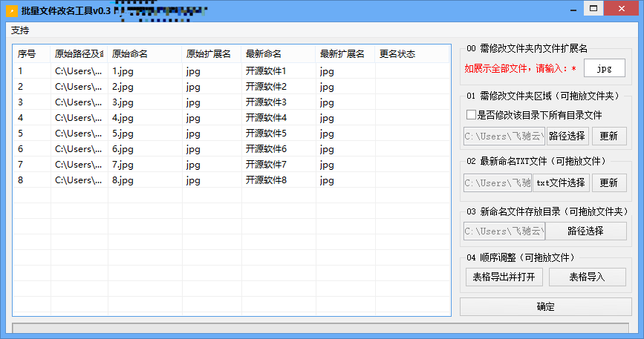Click 更新 button in section 02
This screenshot has height=339, width=644.
pyautogui.click(x=608, y=182)
